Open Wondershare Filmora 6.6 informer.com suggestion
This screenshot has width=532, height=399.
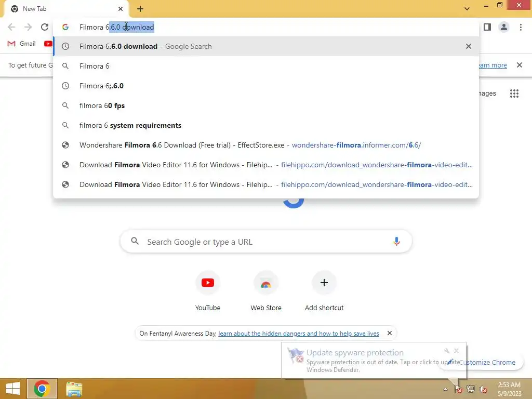[266, 145]
